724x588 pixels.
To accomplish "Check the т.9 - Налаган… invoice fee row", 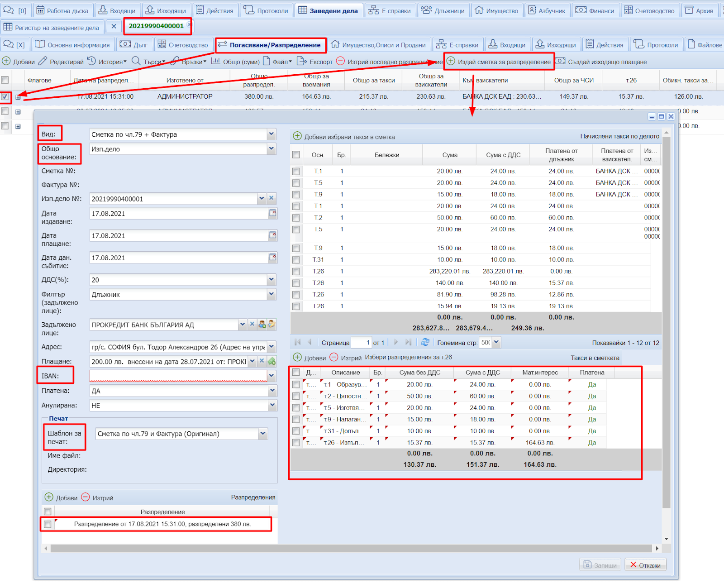I will (x=296, y=420).
